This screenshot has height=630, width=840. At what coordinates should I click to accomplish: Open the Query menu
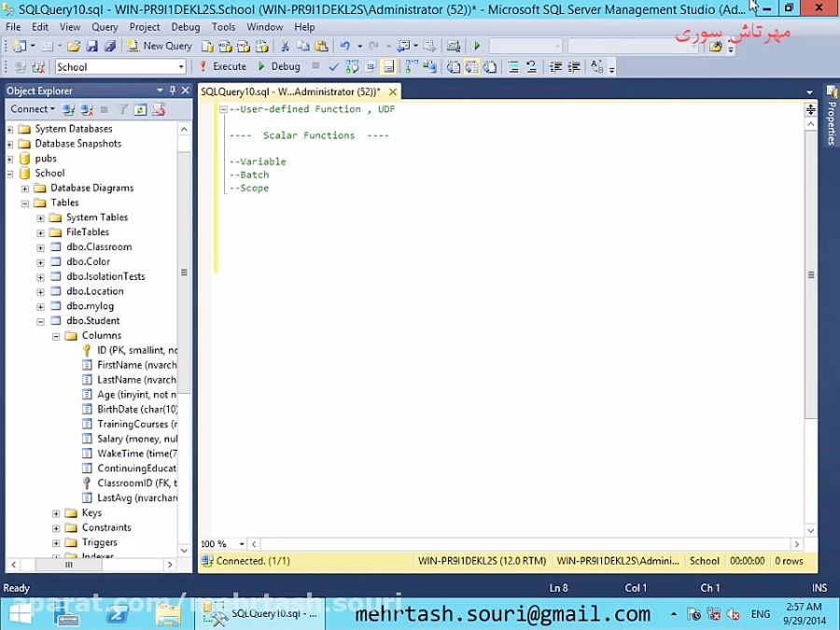pos(105,27)
